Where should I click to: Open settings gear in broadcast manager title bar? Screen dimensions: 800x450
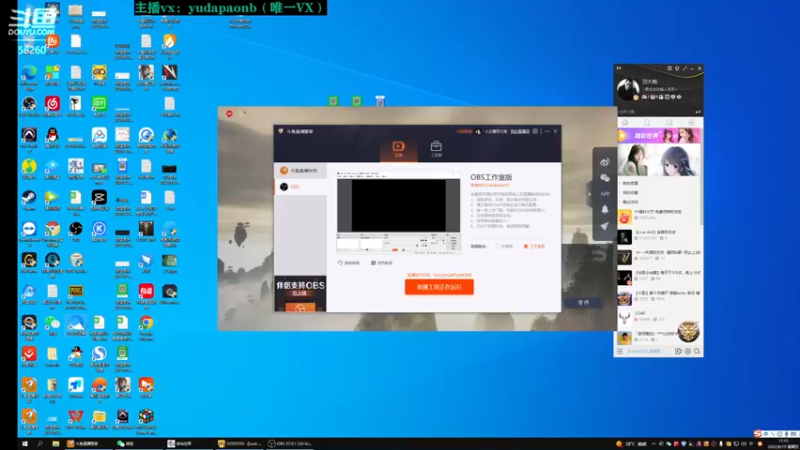(x=535, y=131)
